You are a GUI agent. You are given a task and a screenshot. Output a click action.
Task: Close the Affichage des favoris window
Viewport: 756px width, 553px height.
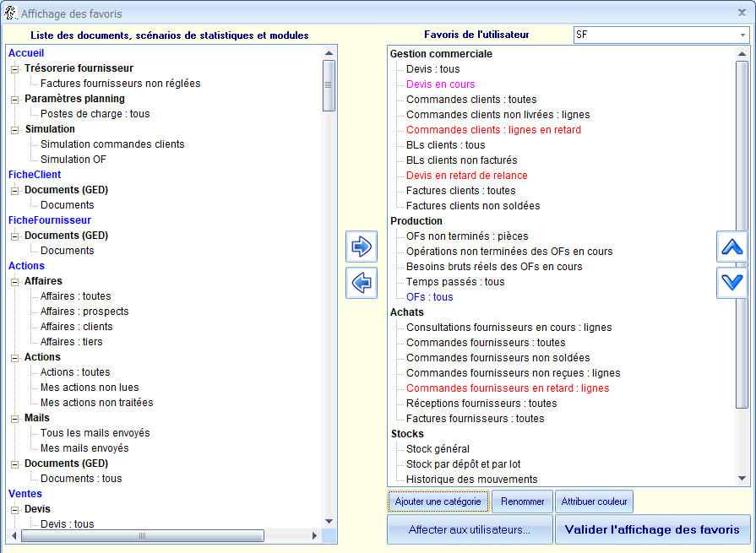point(742,13)
